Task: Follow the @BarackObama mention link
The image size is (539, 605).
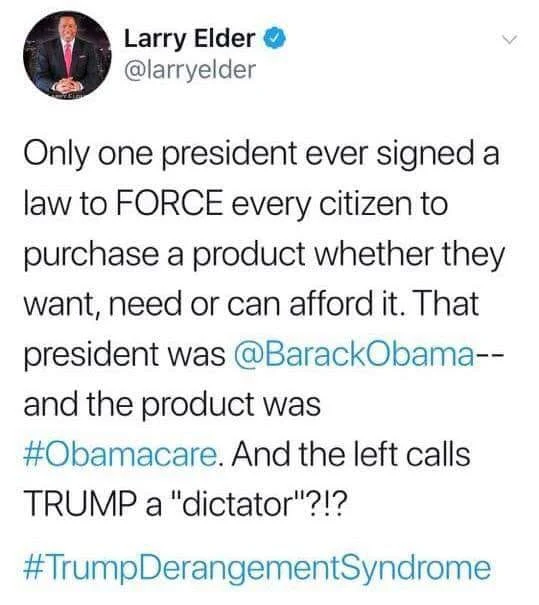Action: click(354, 355)
